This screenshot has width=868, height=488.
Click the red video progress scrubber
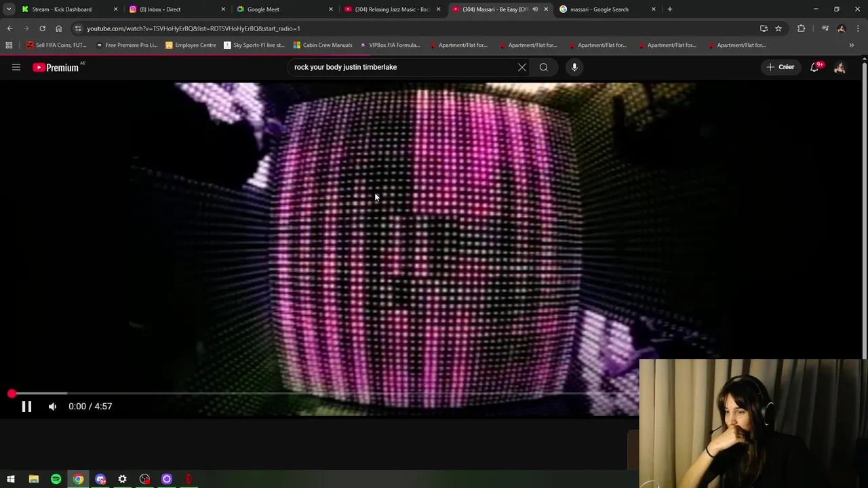pyautogui.click(x=12, y=394)
